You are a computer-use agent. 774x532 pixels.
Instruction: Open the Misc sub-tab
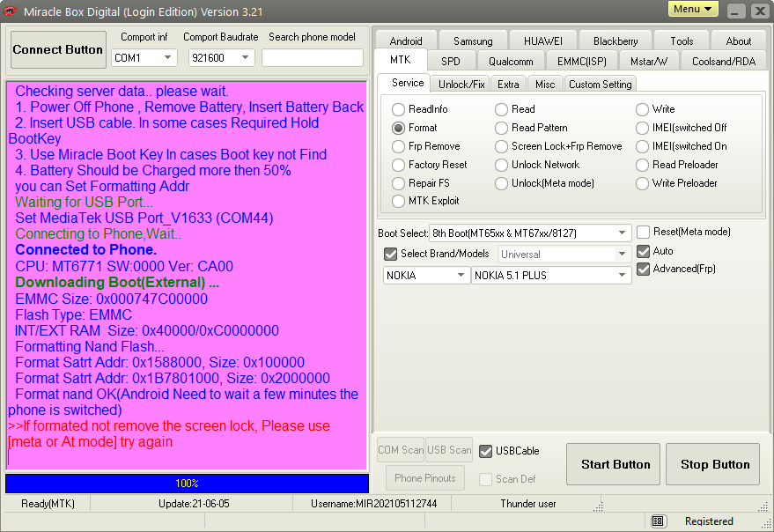pos(545,85)
